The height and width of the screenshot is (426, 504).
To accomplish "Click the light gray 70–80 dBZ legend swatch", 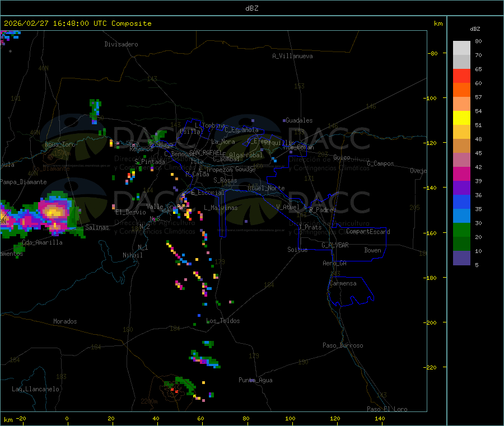I will tap(461, 48).
